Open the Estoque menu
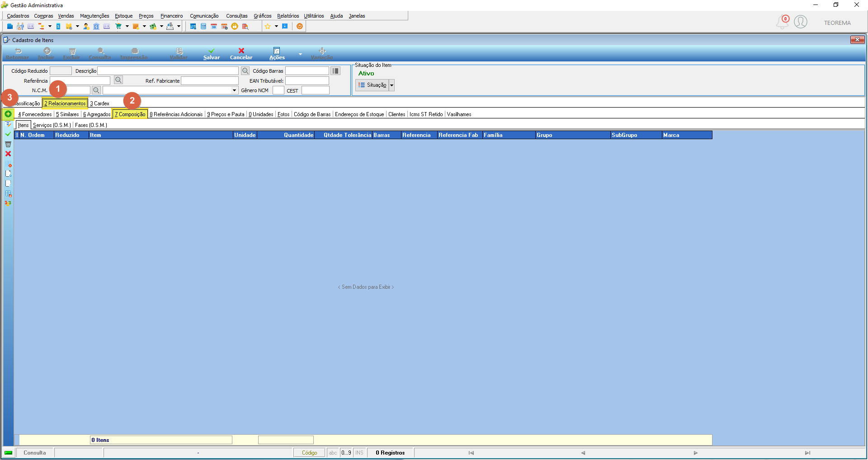This screenshot has width=868, height=460. [x=123, y=16]
